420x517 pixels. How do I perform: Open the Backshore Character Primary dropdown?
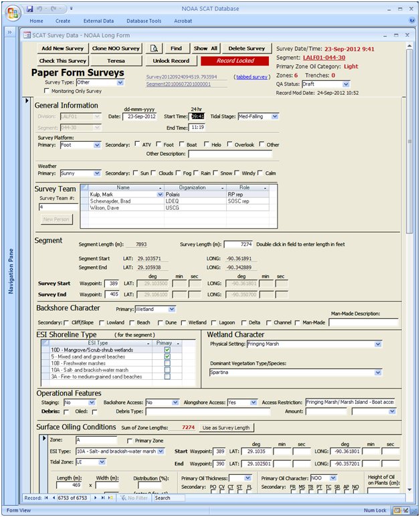point(172,309)
